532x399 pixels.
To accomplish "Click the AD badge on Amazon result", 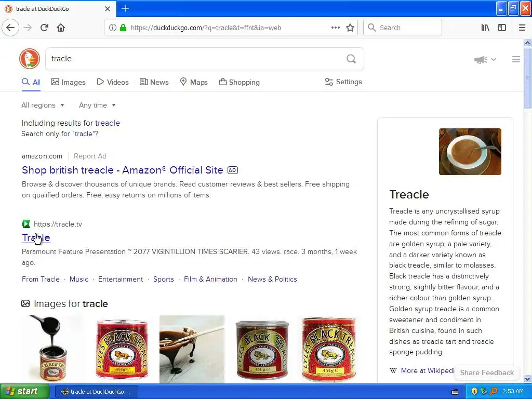I will point(232,170).
